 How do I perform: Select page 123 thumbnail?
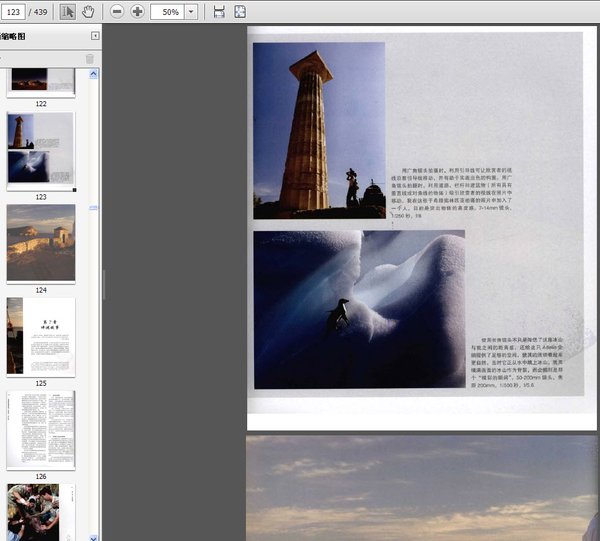click(x=40, y=150)
